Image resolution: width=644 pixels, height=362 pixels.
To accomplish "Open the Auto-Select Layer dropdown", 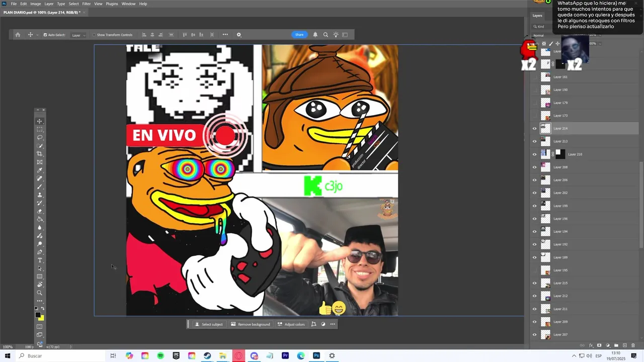I will point(77,35).
